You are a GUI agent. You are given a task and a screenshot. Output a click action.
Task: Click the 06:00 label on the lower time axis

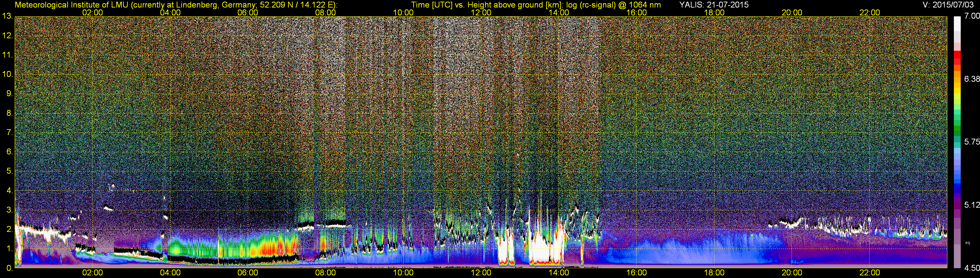pyautogui.click(x=248, y=273)
